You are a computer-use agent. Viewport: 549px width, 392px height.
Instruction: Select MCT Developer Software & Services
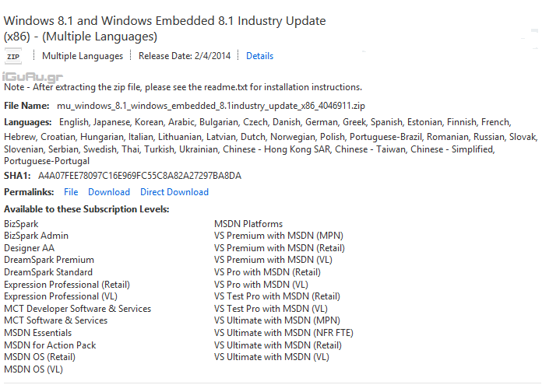[77, 309]
